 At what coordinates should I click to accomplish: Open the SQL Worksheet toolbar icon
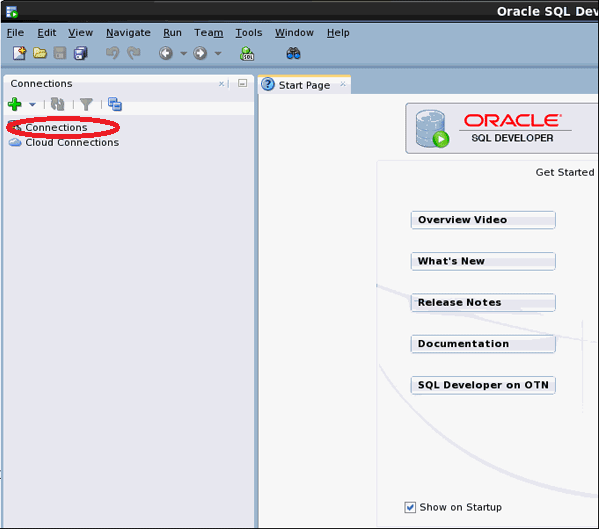coord(247,53)
